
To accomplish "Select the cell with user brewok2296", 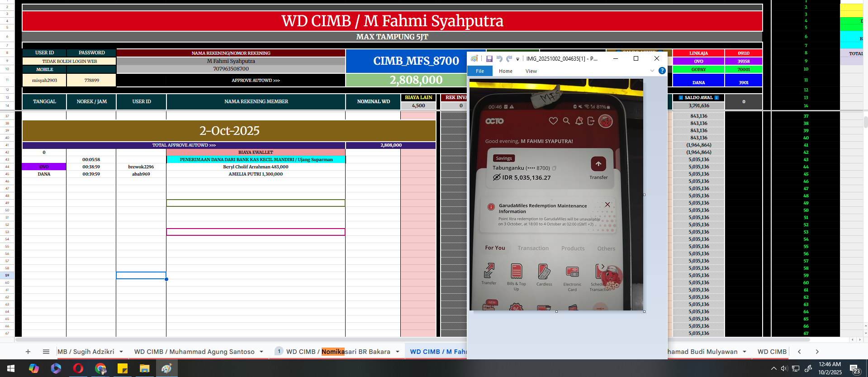I will coord(141,167).
